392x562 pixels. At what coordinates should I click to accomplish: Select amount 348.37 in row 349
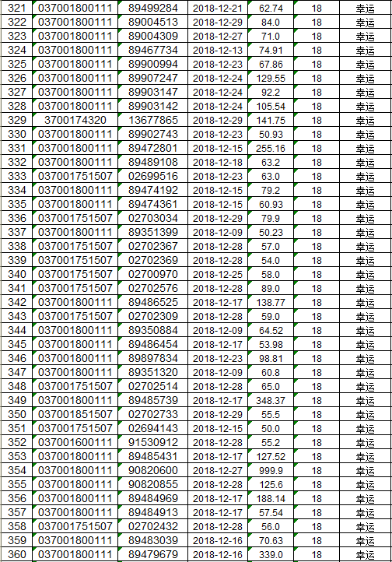coord(271,400)
